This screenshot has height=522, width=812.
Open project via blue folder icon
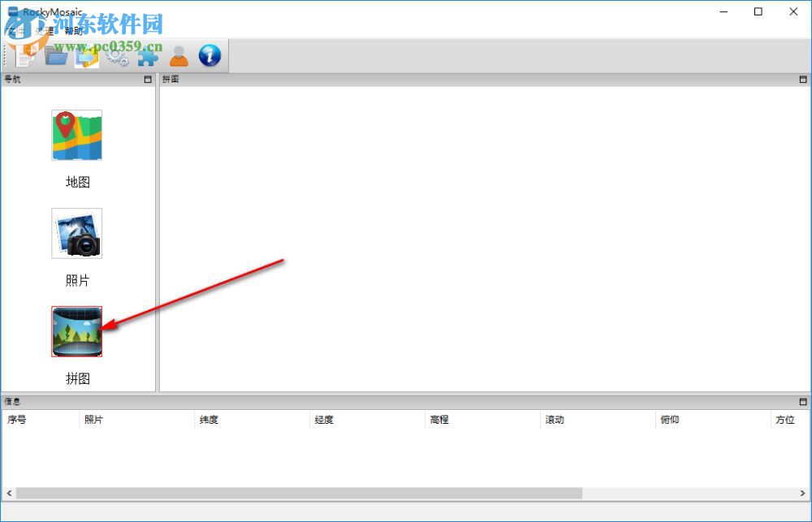tap(56, 55)
